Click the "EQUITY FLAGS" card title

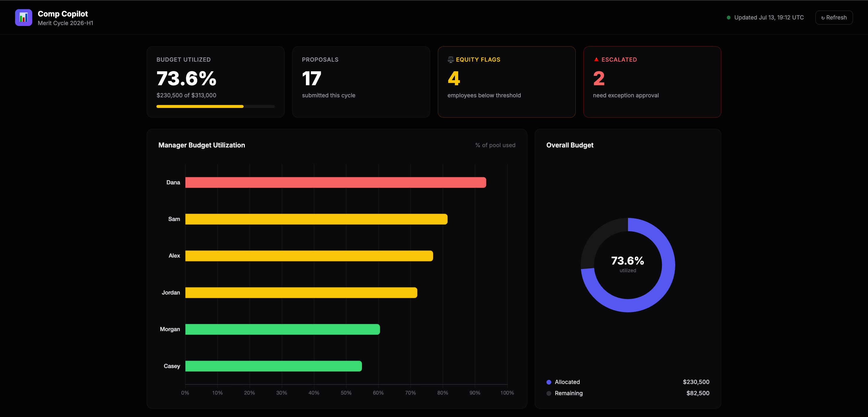[478, 60]
